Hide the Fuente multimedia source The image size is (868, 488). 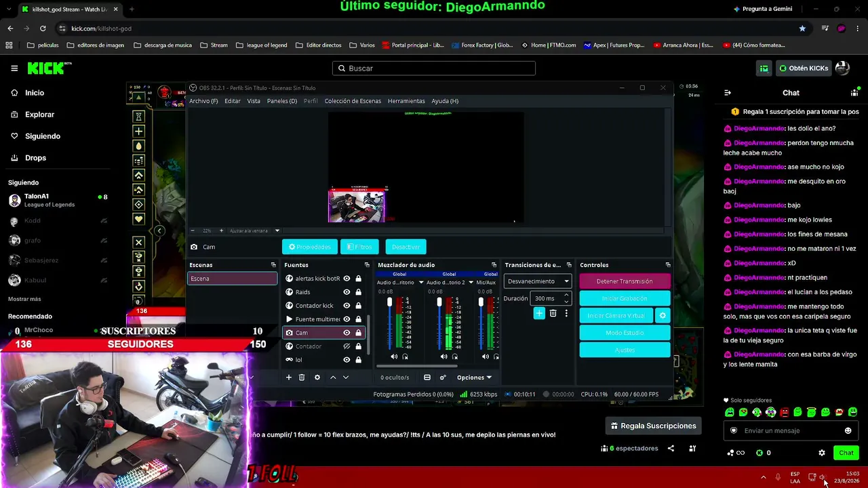[347, 319]
